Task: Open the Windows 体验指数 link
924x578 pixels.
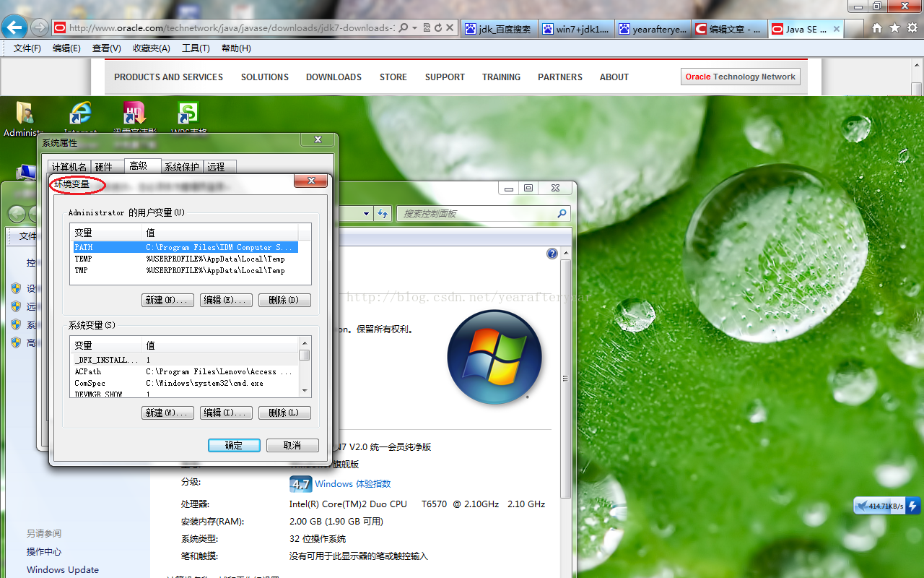Action: point(352,484)
